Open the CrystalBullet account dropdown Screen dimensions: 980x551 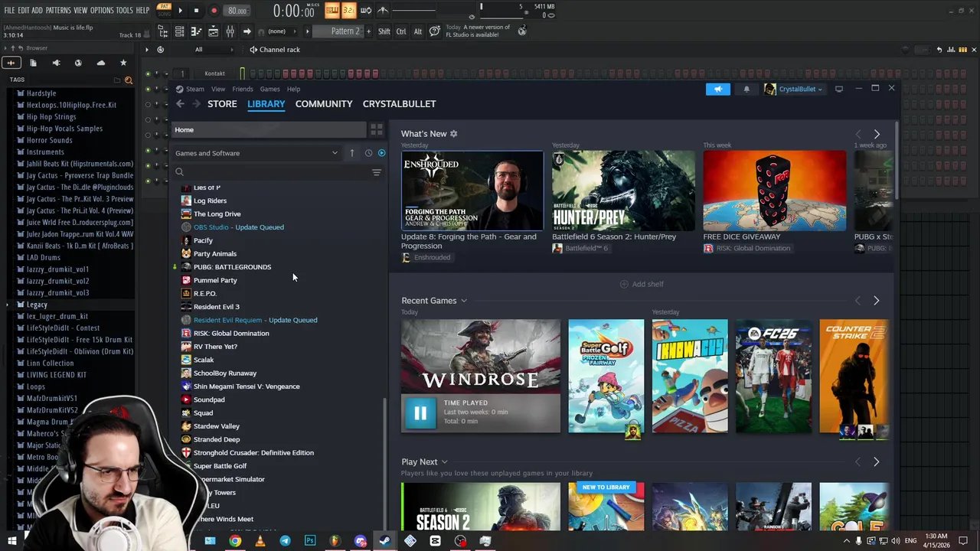point(793,90)
